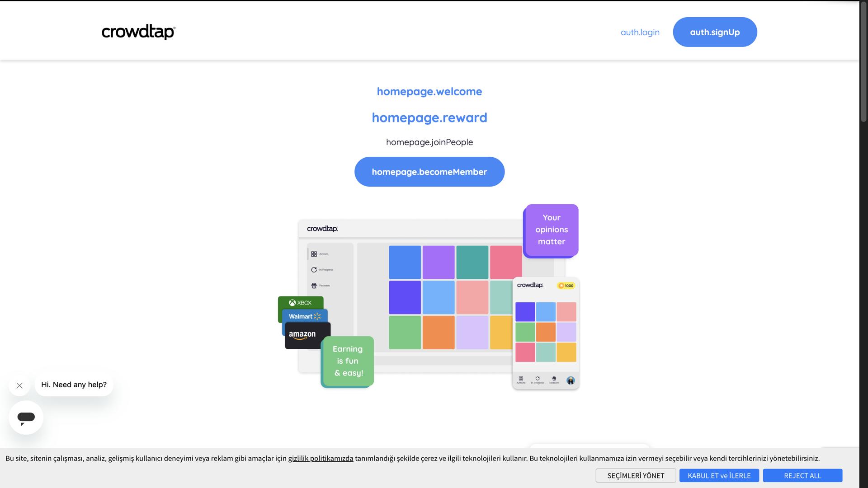
Task: Accept cookies with KABUL ET ve İLERLE
Action: tap(719, 475)
